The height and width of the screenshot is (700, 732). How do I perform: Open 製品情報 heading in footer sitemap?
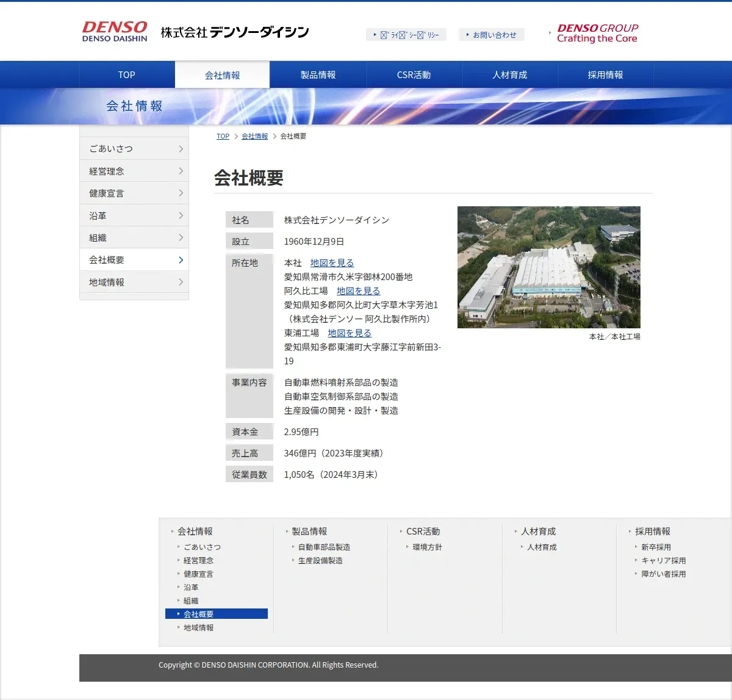click(x=309, y=532)
